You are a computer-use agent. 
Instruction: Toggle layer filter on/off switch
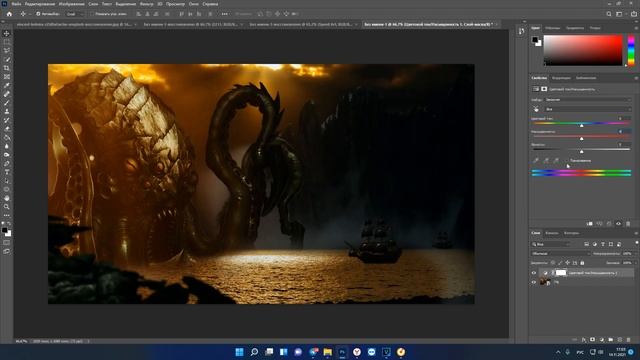(636, 244)
